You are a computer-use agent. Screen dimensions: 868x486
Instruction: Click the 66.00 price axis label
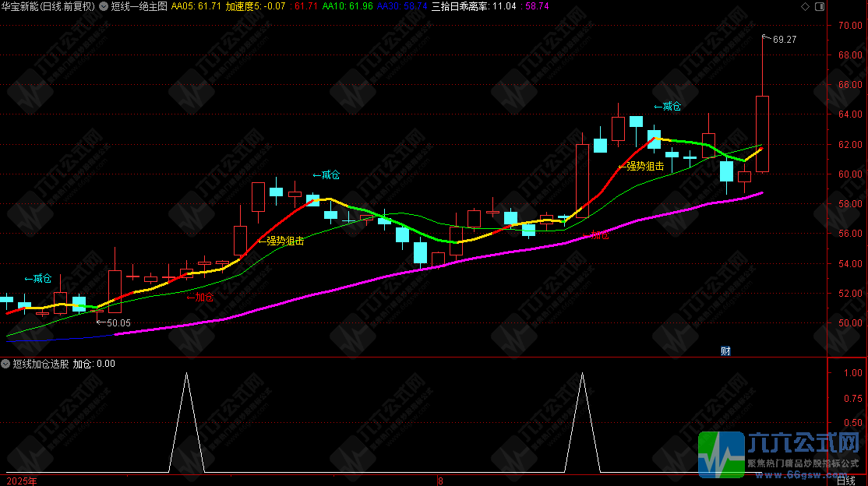pyautogui.click(x=850, y=85)
